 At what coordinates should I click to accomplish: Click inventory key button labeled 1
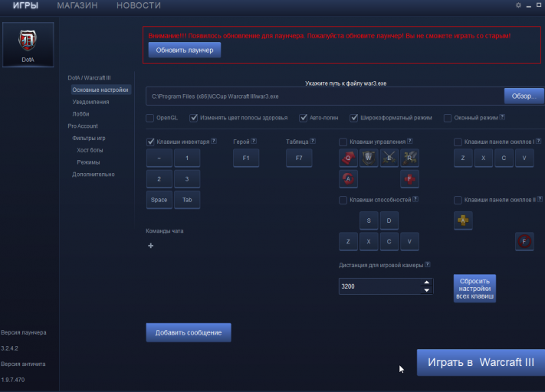point(187,158)
